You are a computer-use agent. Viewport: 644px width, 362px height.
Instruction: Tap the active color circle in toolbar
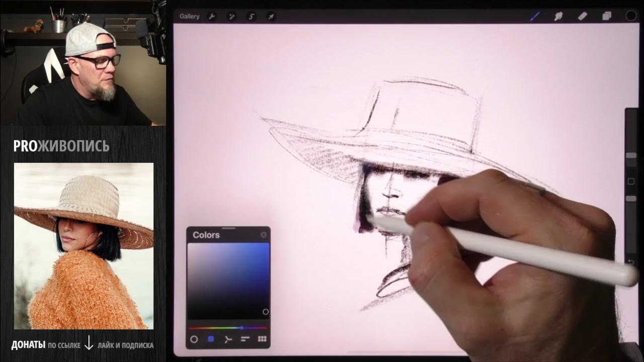[630, 16]
